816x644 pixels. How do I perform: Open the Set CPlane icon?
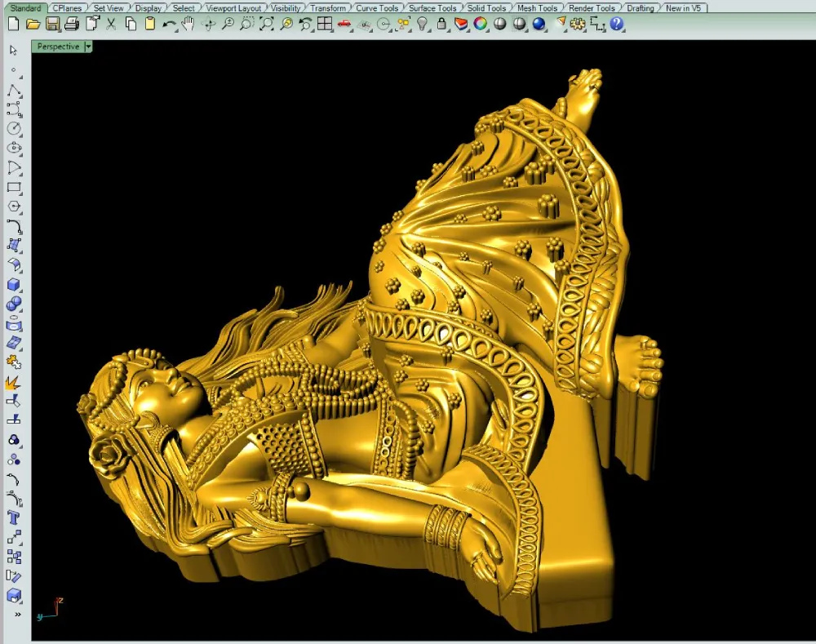coord(364,24)
